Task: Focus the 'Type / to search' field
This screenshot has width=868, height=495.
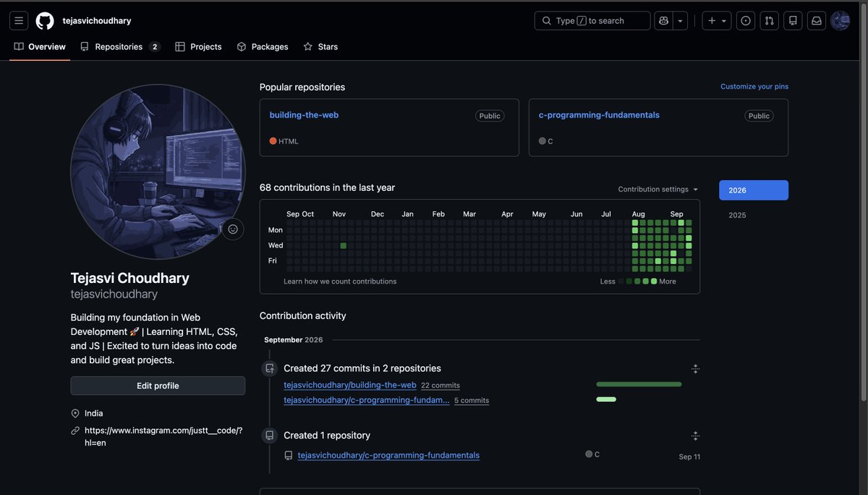Action: (x=592, y=21)
